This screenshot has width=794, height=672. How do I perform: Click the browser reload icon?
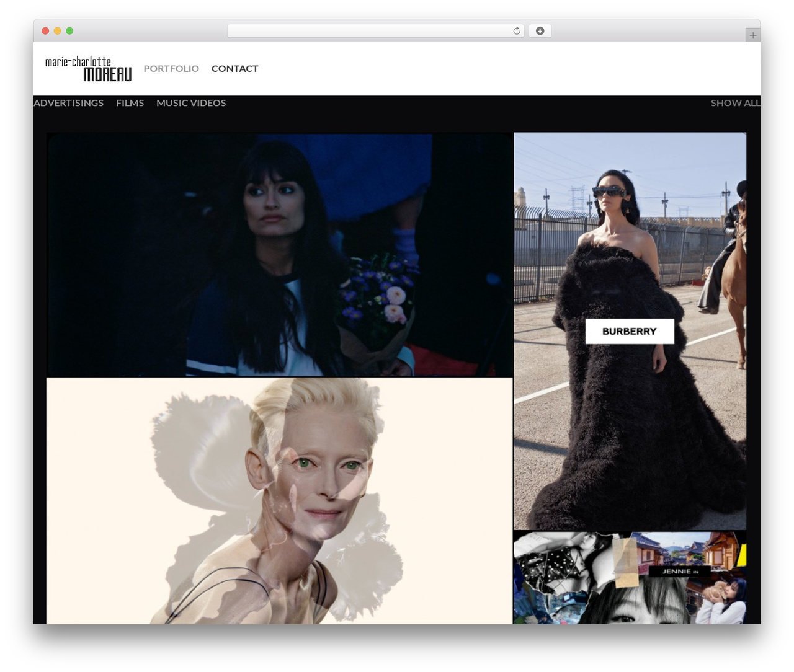(x=516, y=31)
